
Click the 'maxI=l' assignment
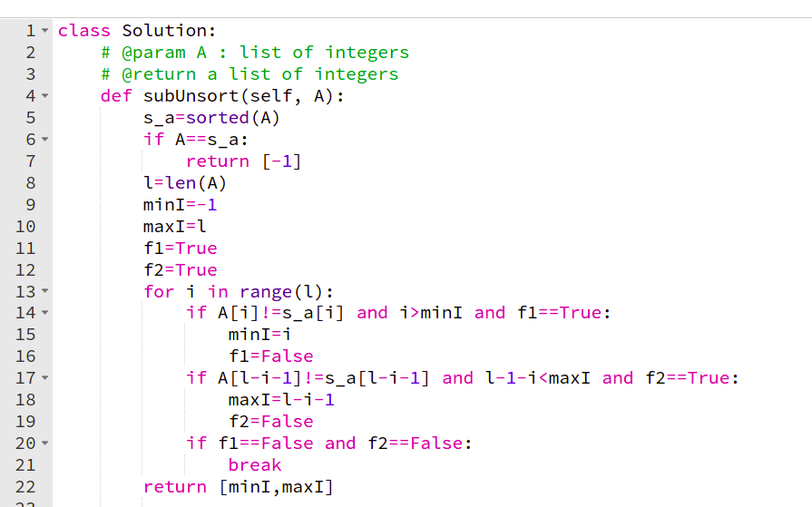click(x=174, y=227)
